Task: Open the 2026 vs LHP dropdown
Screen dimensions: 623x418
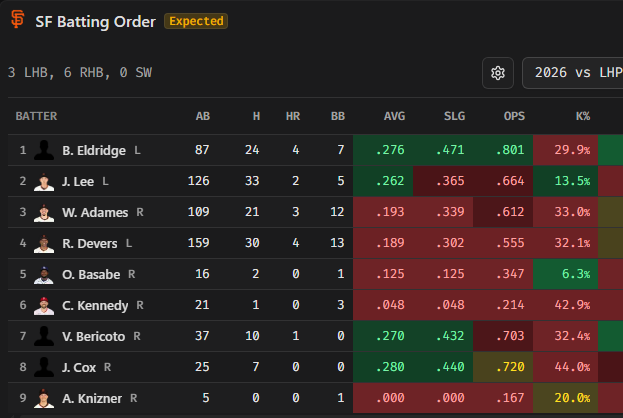Action: pyautogui.click(x=573, y=73)
